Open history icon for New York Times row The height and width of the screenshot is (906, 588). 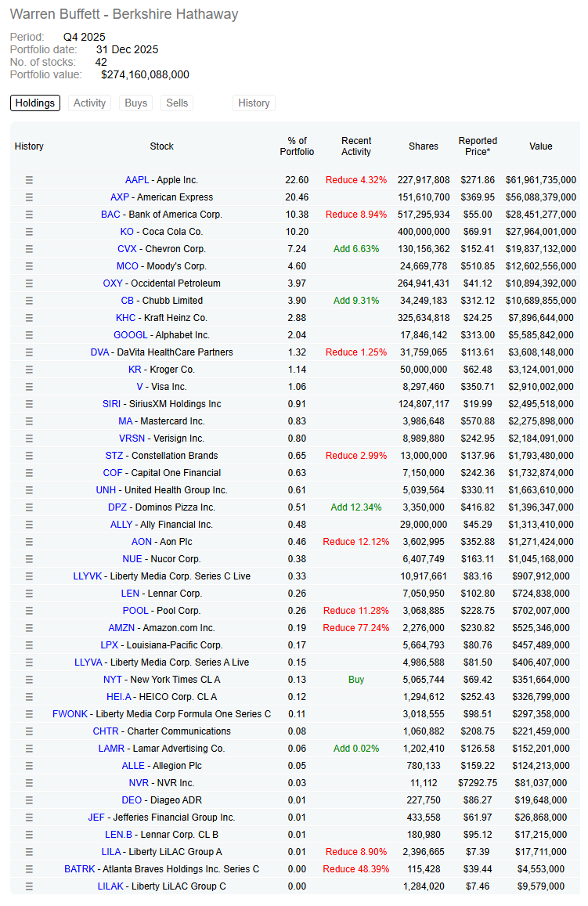pos(29,680)
